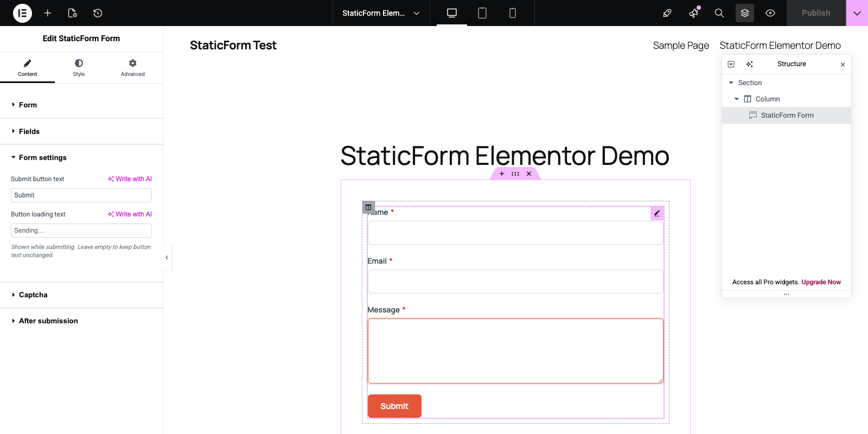The image size is (868, 434).
Task: Click the Email input in the form
Action: click(x=515, y=282)
